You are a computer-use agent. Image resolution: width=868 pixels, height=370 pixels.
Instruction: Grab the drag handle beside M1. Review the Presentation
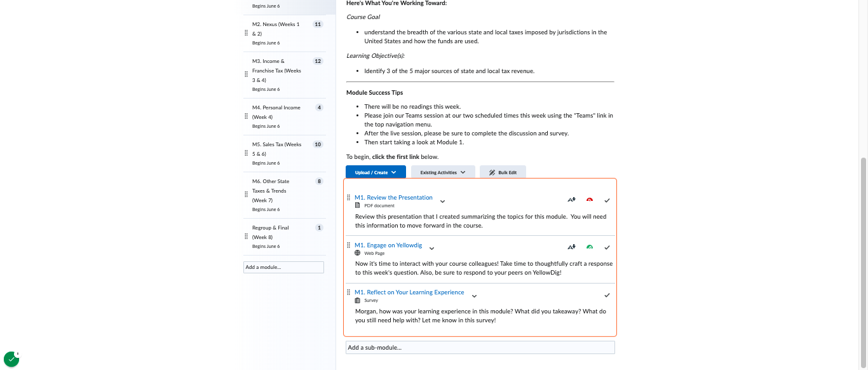coord(348,198)
